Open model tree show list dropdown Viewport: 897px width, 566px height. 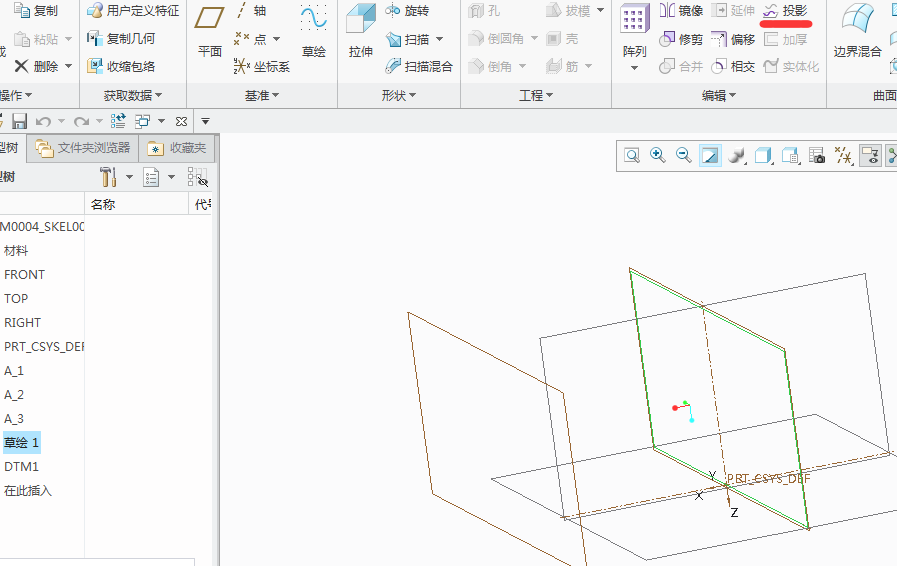[x=171, y=177]
